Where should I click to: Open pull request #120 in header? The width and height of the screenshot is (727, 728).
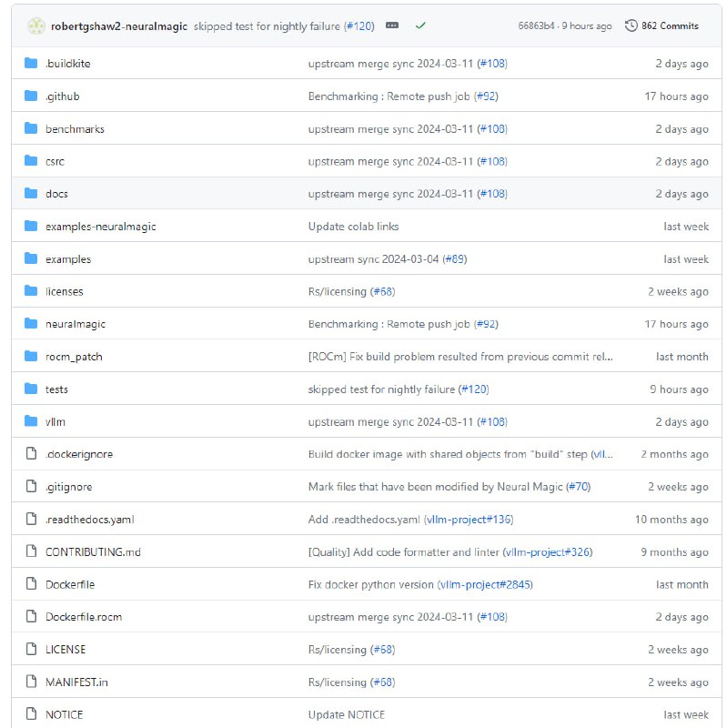[358, 26]
